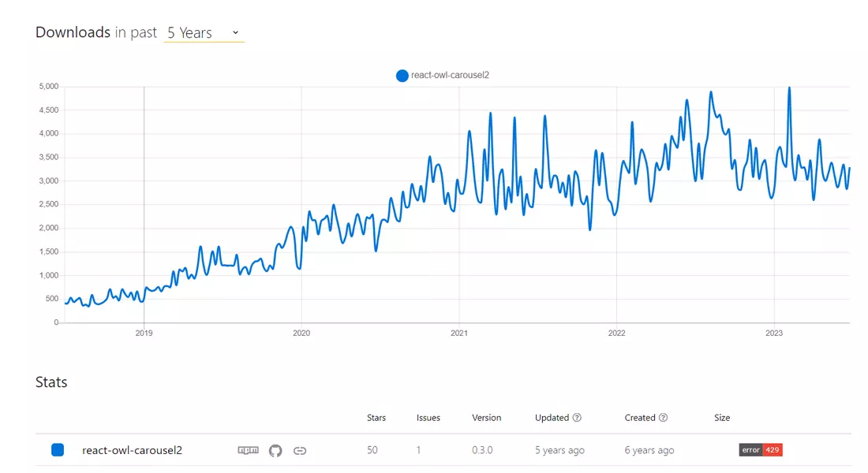Click the 2019 x-axis label
Viewport: 868px width, 473px height.
144,333
